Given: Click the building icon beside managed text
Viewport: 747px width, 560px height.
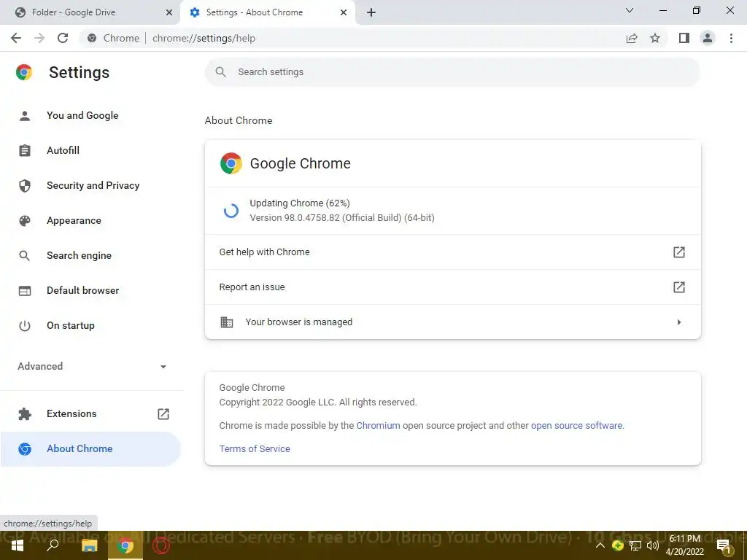Looking at the screenshot, I should tap(227, 322).
